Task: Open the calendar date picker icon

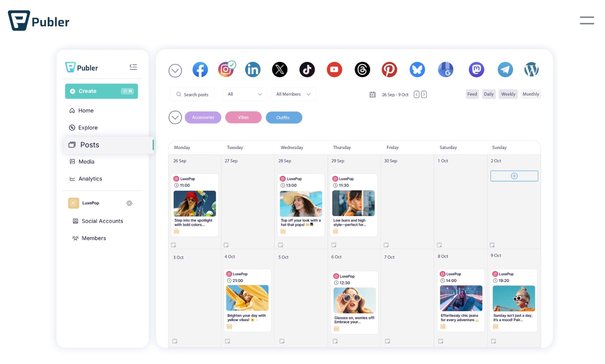Action: [x=372, y=95]
